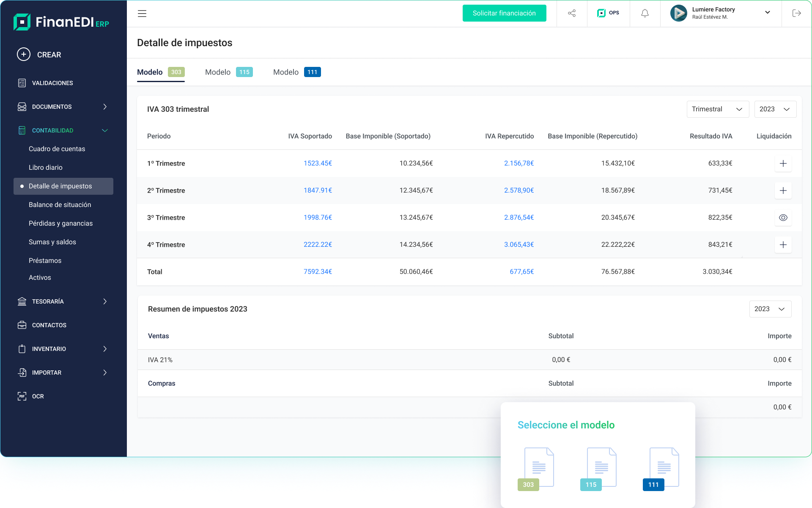This screenshot has width=812, height=508.
Task: Open the 2023 dropdown in Resumen de impuestos
Action: [x=770, y=309]
